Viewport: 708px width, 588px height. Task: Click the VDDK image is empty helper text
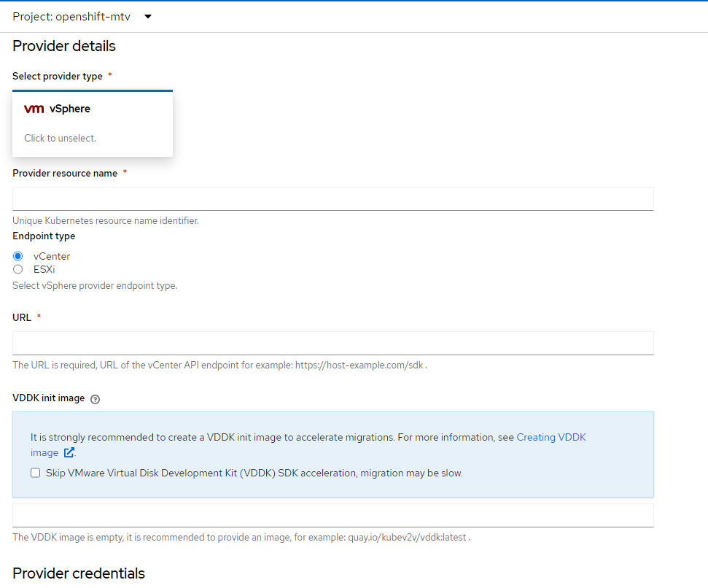[x=241, y=537]
